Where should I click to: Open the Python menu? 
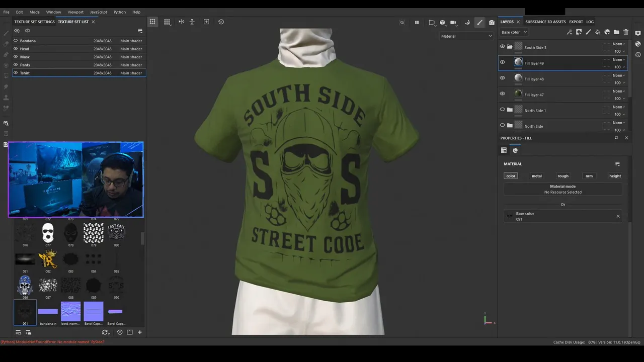120,12
